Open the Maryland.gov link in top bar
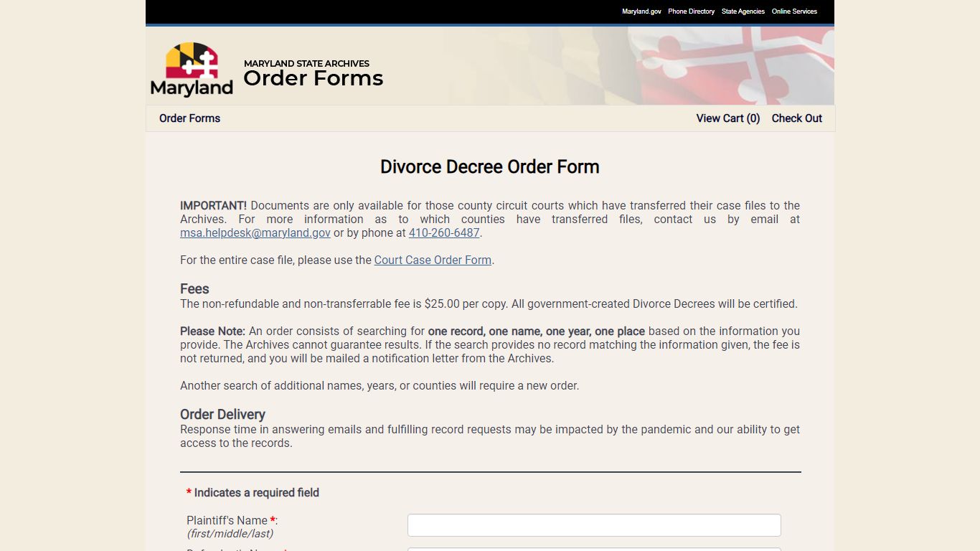This screenshot has height=551, width=980. 641,11
